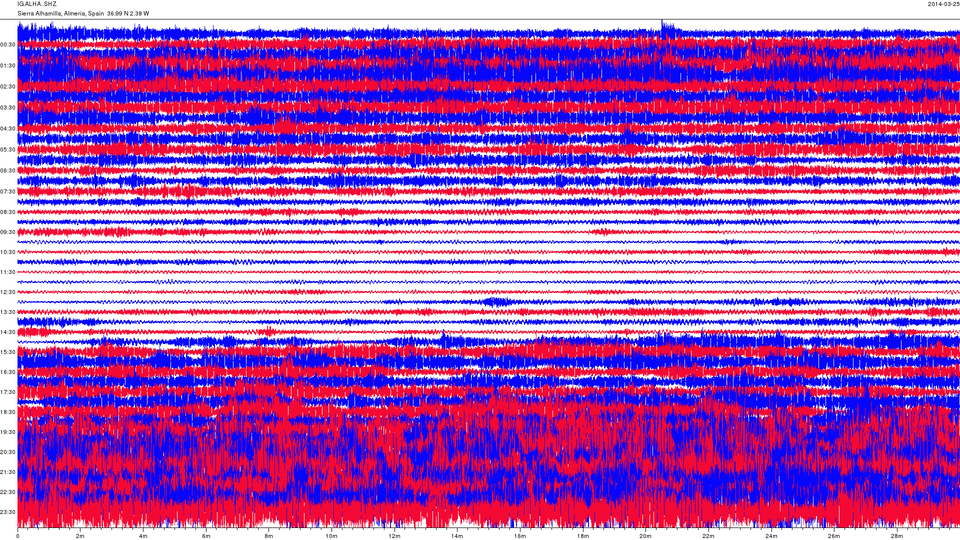
Task: Click the '18m' minute axis label
Action: (582, 536)
